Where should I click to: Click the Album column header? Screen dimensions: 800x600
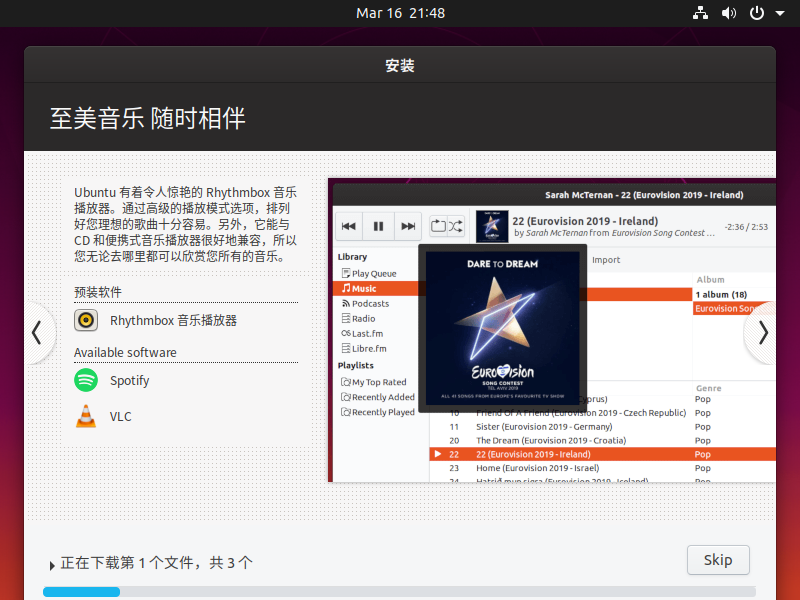pyautogui.click(x=710, y=280)
